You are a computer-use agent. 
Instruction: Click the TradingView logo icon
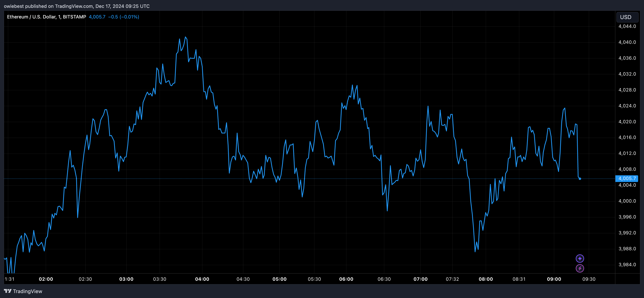pos(8,291)
